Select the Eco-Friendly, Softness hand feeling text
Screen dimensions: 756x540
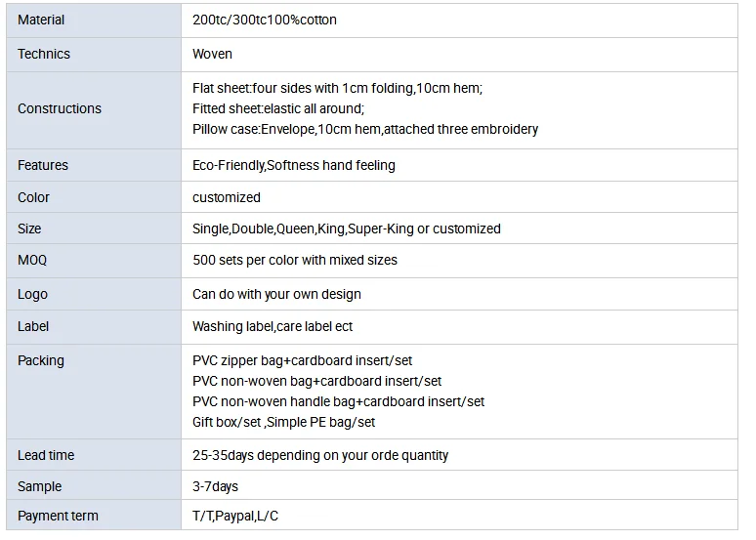(x=294, y=165)
